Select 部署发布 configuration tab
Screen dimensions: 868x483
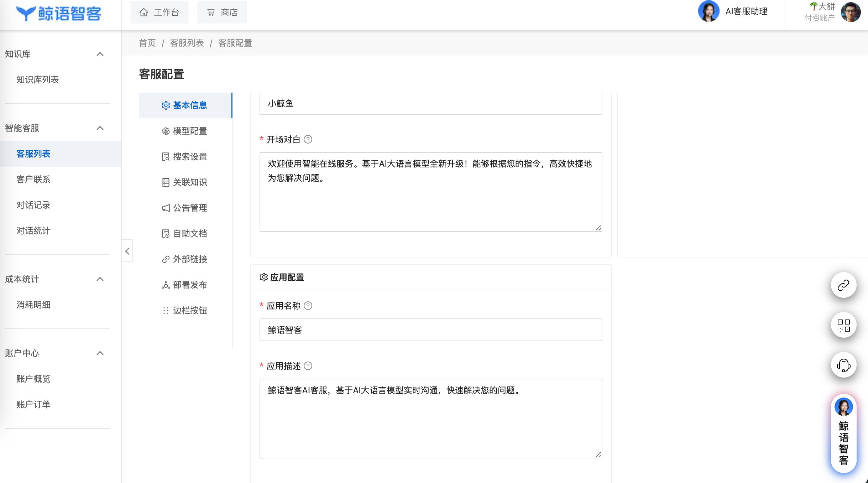point(185,285)
